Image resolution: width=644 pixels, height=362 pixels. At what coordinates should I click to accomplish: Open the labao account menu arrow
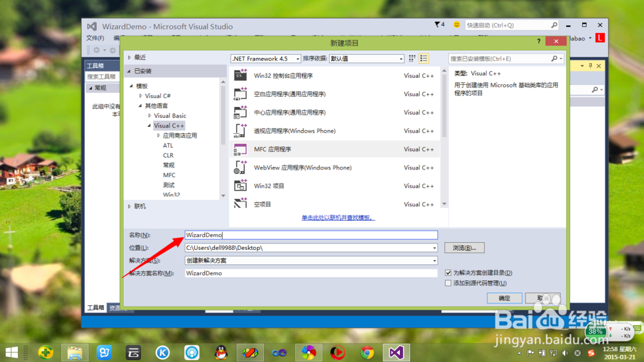point(590,38)
